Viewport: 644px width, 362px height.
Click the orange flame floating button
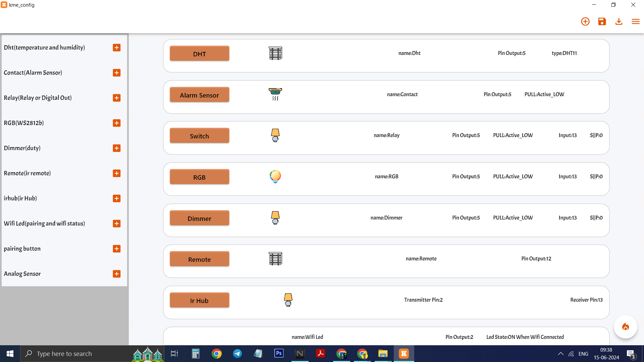point(625,326)
